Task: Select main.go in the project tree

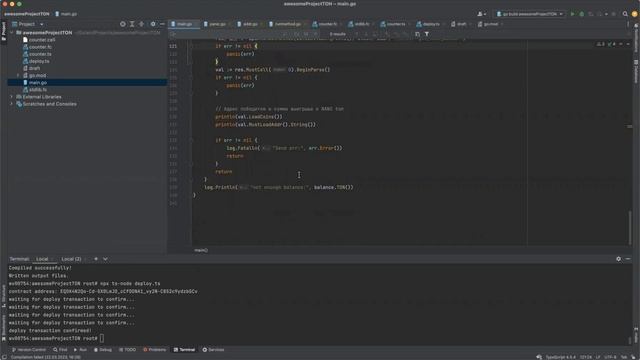Action: pos(87,82)
